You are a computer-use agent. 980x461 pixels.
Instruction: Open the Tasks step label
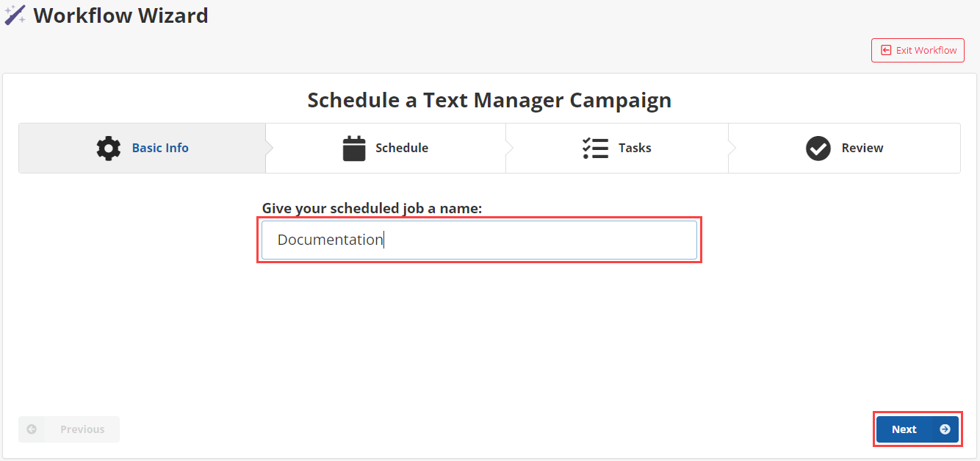635,148
